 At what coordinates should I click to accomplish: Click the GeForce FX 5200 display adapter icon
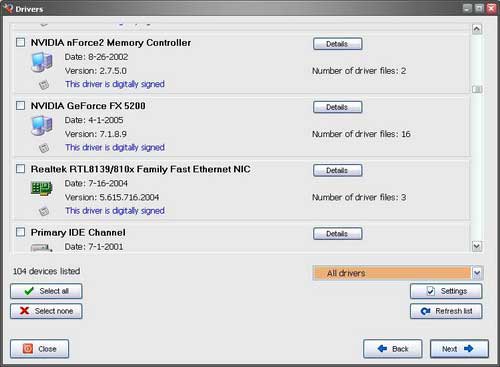[x=42, y=125]
